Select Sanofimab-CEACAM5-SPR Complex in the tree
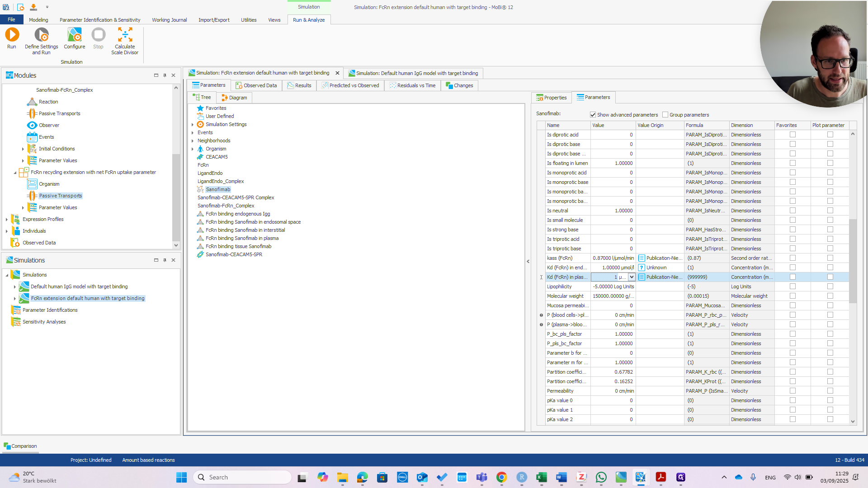Viewport: 868px width, 488px height. tap(236, 197)
